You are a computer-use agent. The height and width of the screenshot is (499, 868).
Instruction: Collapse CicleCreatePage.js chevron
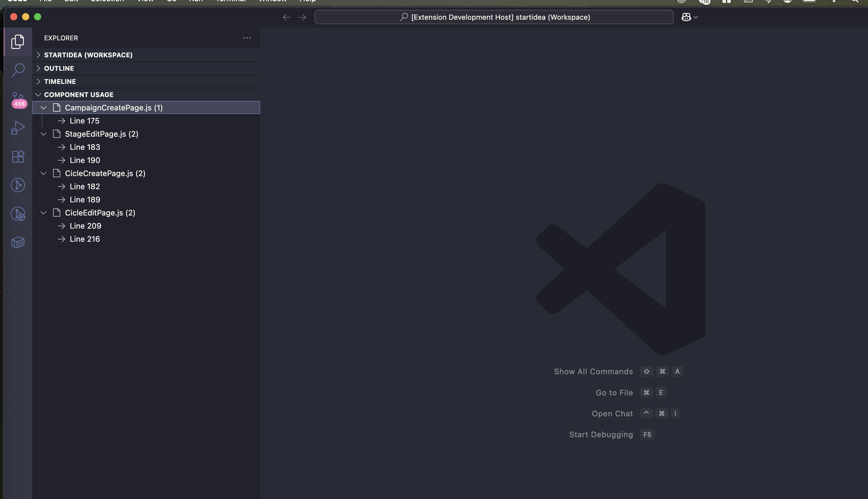(44, 173)
